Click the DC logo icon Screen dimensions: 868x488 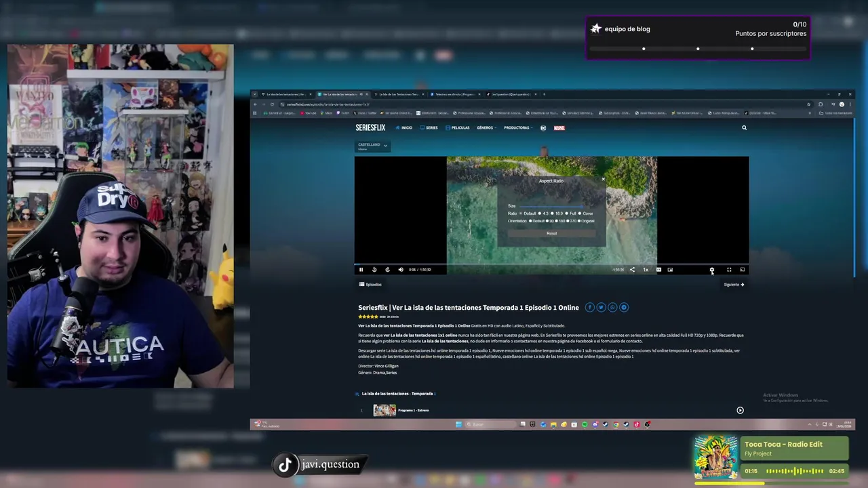(543, 127)
